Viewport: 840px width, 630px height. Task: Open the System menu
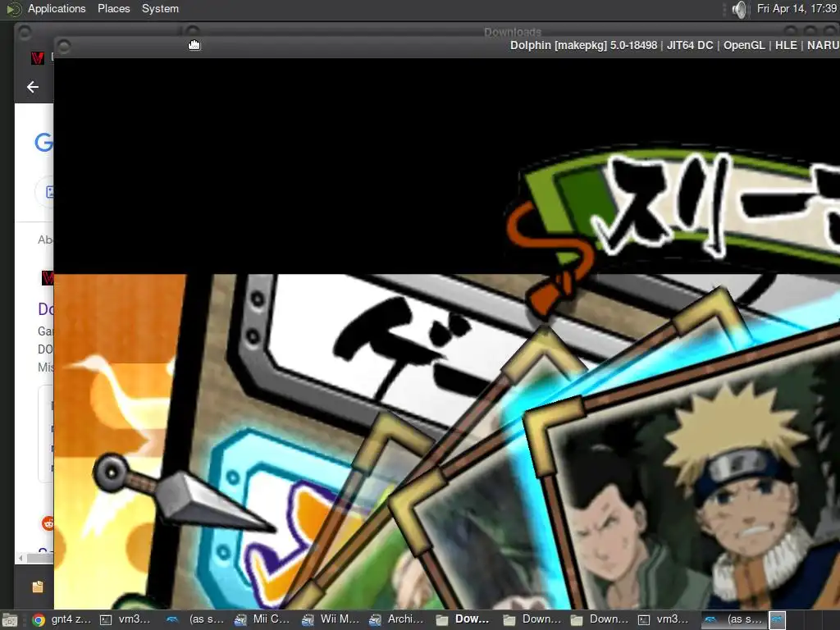(160, 8)
